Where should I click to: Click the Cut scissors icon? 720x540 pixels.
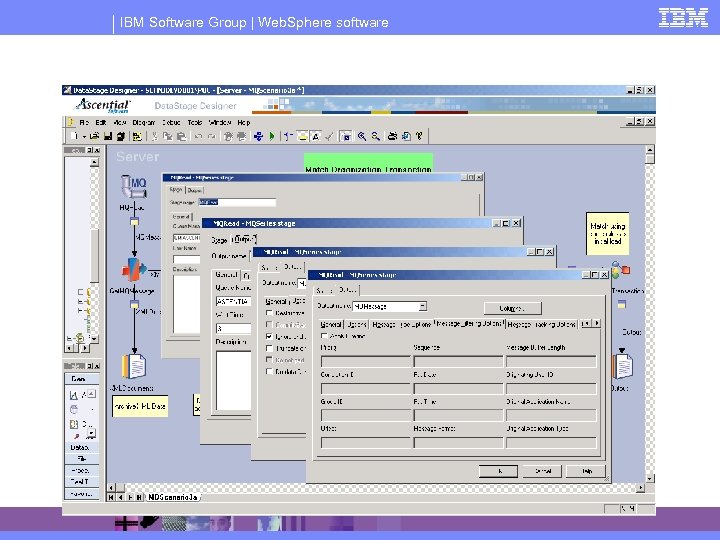pos(154,136)
